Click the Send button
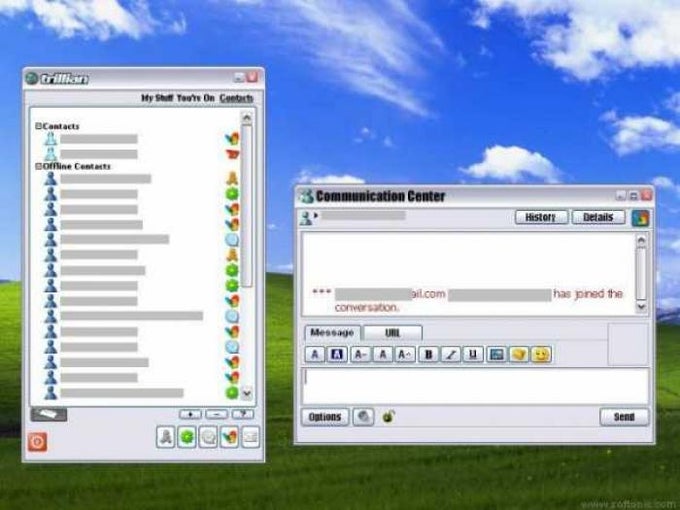Viewport: 680px width, 510px height. [624, 417]
